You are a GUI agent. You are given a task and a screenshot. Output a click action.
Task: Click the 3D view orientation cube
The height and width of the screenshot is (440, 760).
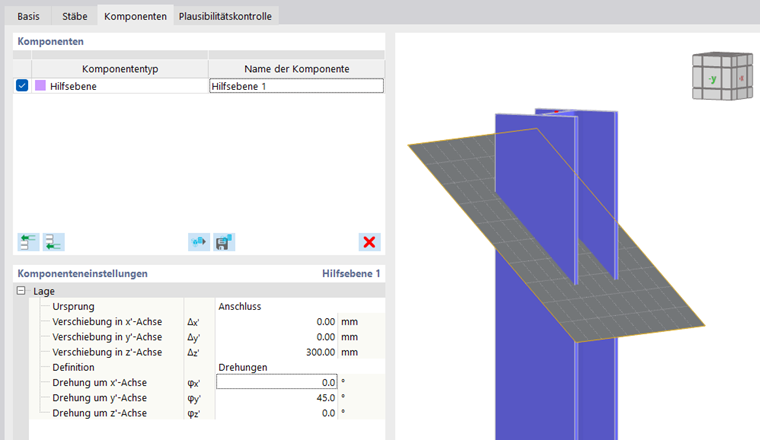pyautogui.click(x=722, y=77)
